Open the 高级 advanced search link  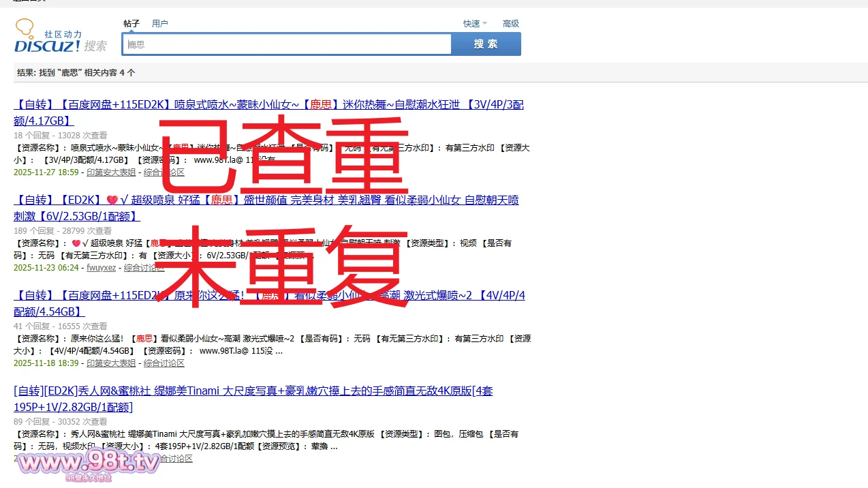pos(510,23)
